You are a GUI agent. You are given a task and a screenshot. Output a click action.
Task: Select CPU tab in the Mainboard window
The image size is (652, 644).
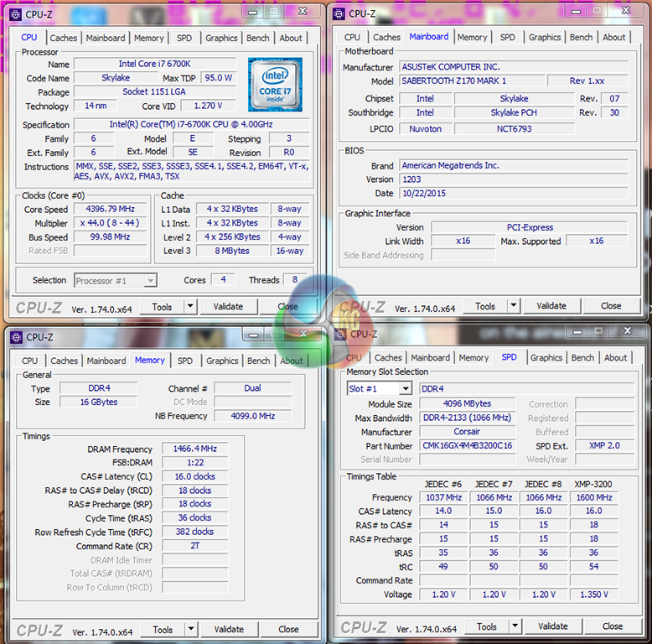[352, 37]
